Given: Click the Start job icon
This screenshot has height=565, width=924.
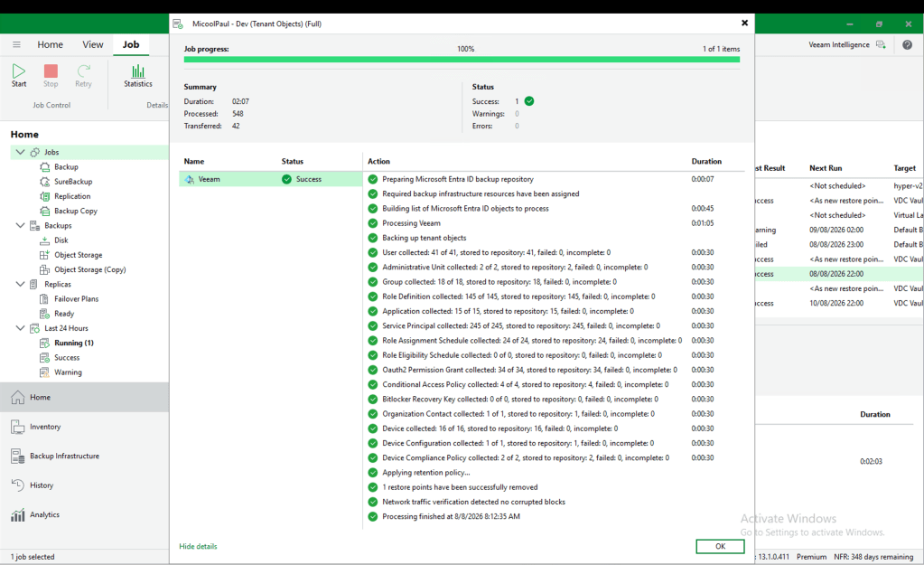Looking at the screenshot, I should [19, 72].
